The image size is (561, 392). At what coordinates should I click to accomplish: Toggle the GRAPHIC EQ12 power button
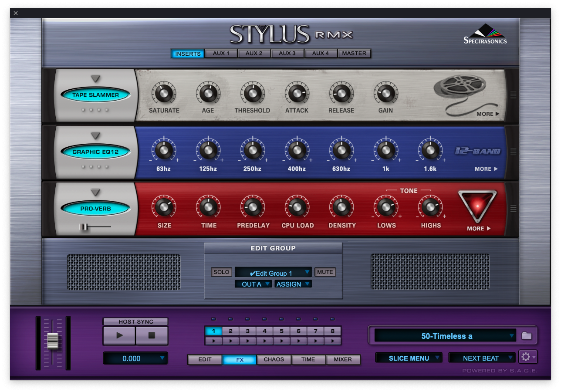[95, 152]
